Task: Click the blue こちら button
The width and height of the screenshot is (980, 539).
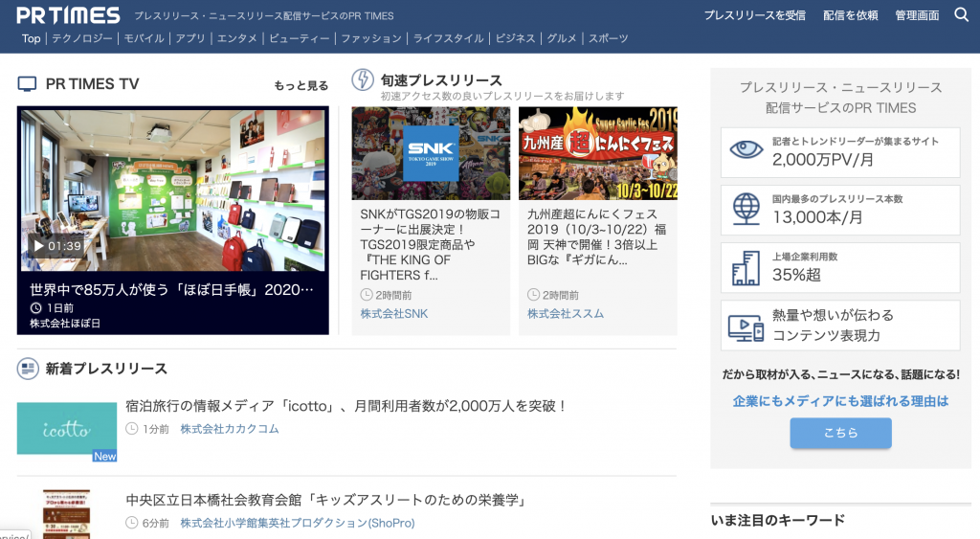Action: pos(840,433)
